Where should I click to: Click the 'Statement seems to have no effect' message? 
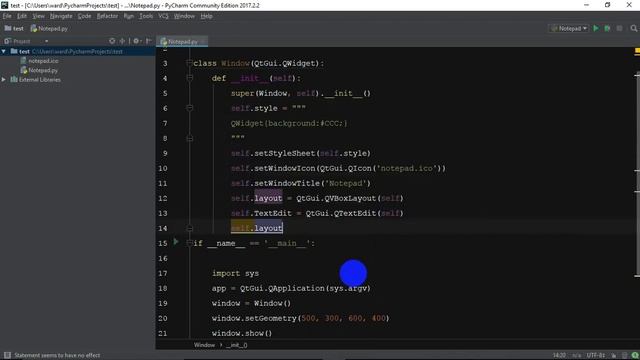[x=57, y=355]
